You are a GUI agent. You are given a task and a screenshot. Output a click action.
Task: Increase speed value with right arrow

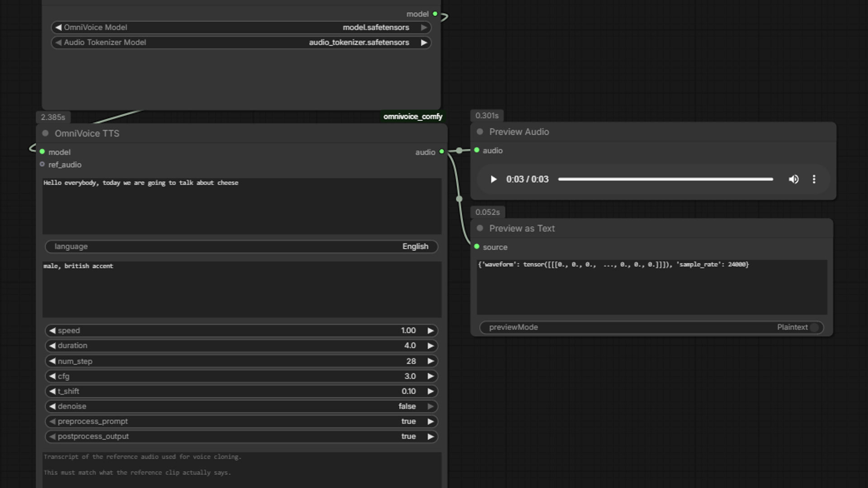pos(430,331)
